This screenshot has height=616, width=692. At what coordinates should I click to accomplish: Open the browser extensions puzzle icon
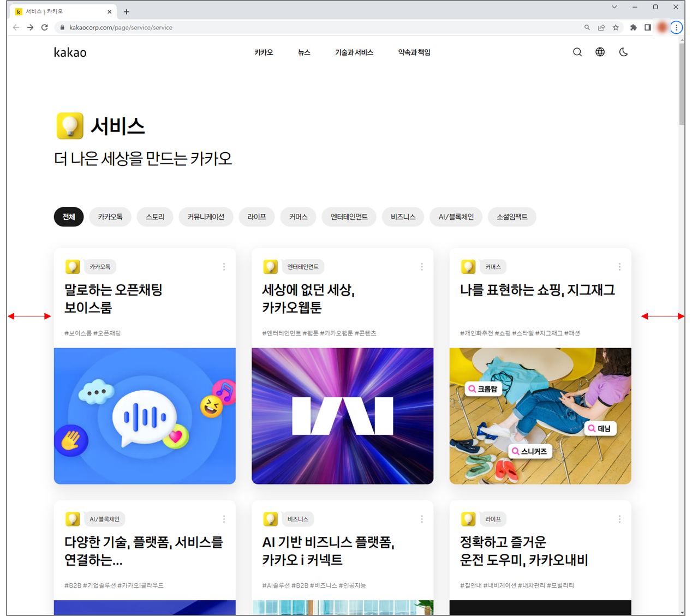(634, 27)
